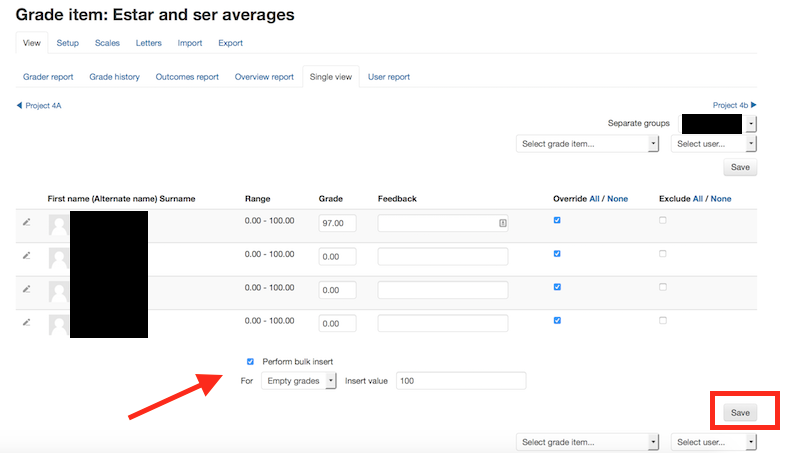
Task: Click the grade field showing 97.00
Action: pos(337,224)
